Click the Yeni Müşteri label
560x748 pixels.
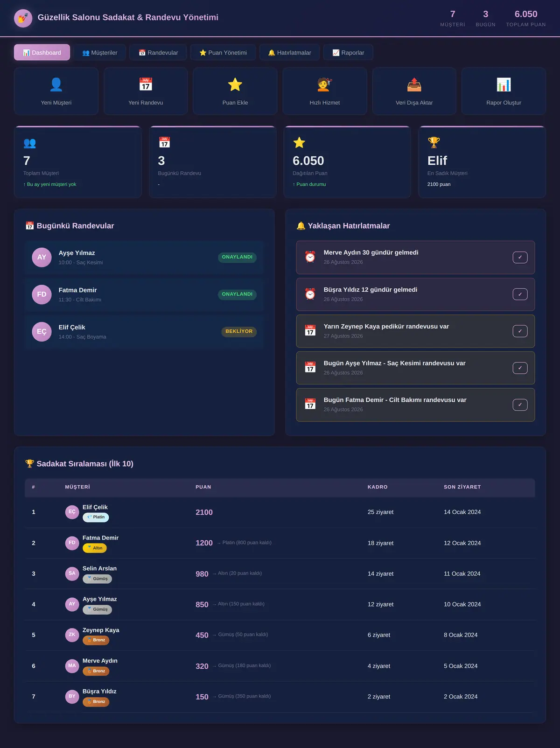[56, 103]
